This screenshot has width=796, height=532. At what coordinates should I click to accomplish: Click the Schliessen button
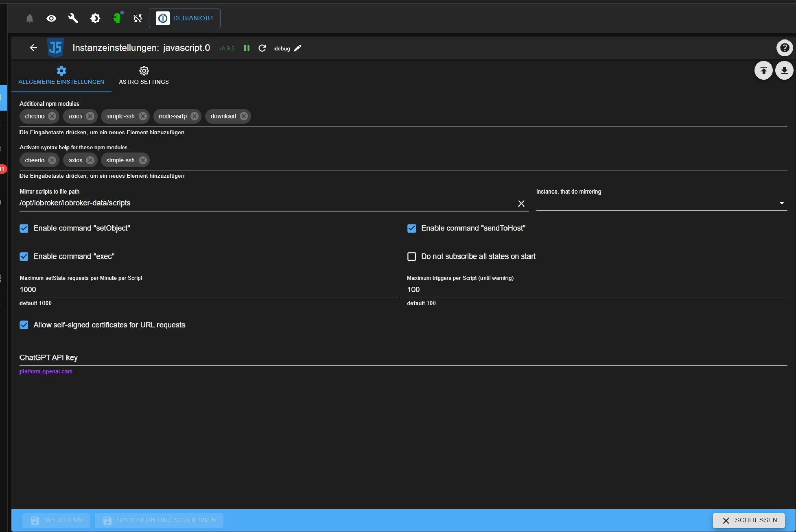click(749, 520)
